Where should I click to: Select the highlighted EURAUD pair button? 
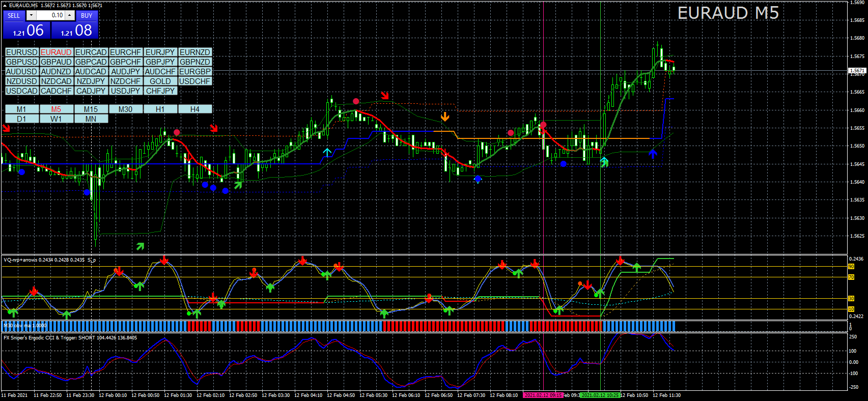pos(56,52)
